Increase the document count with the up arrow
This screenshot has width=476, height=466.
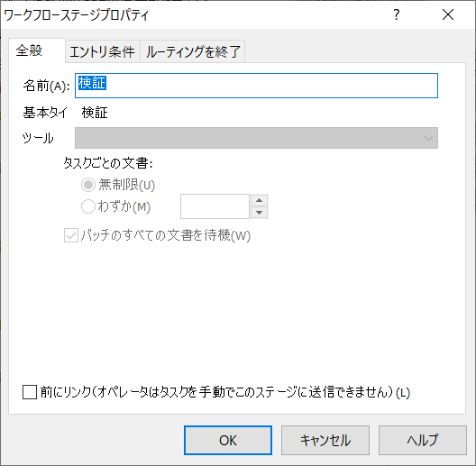(260, 200)
